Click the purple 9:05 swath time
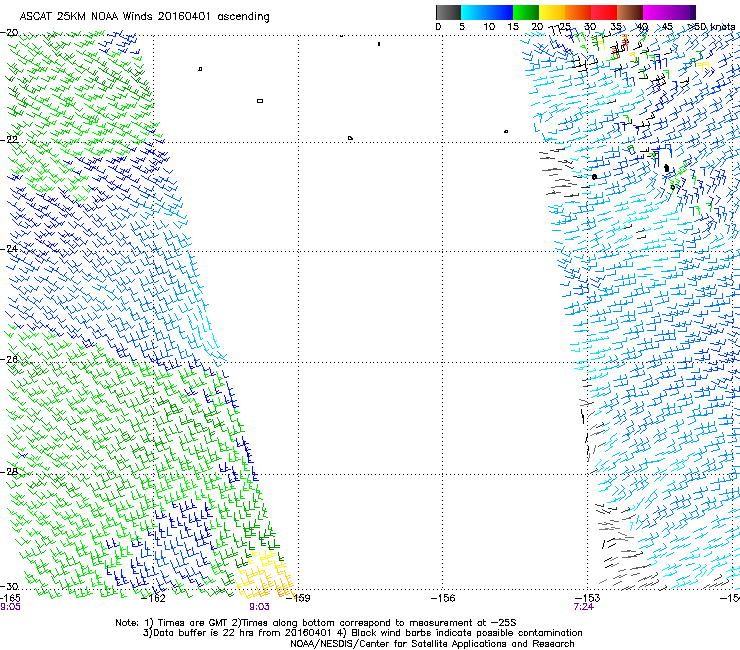740x650 pixels. coord(10,607)
